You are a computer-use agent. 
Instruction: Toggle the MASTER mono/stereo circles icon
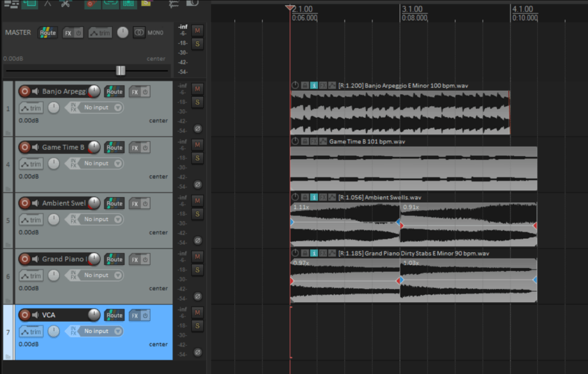click(139, 33)
